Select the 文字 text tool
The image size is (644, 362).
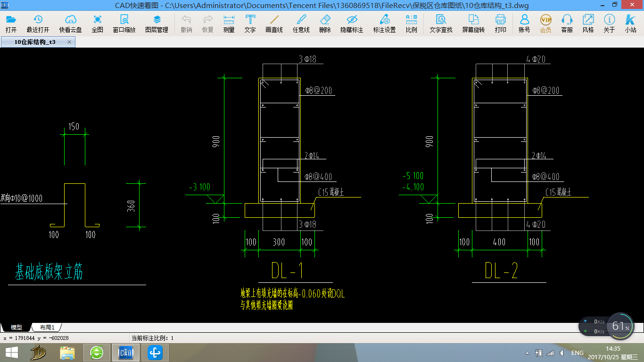pos(250,24)
